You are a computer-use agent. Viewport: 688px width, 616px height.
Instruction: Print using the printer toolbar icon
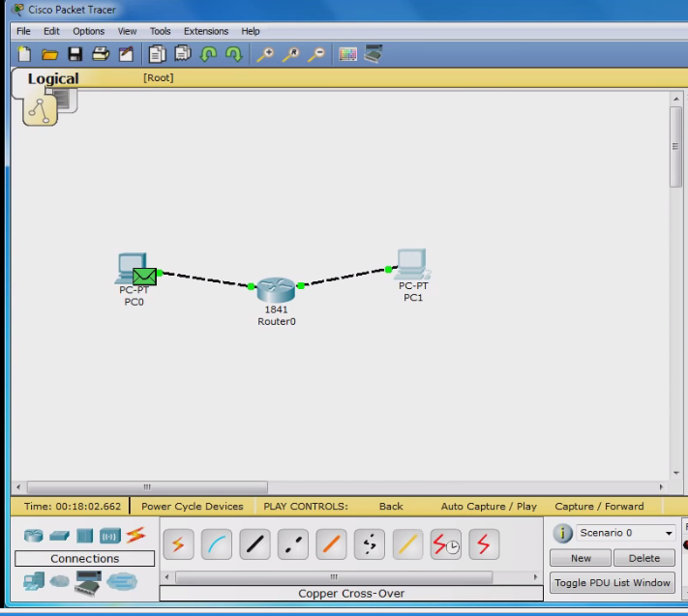pyautogui.click(x=101, y=54)
